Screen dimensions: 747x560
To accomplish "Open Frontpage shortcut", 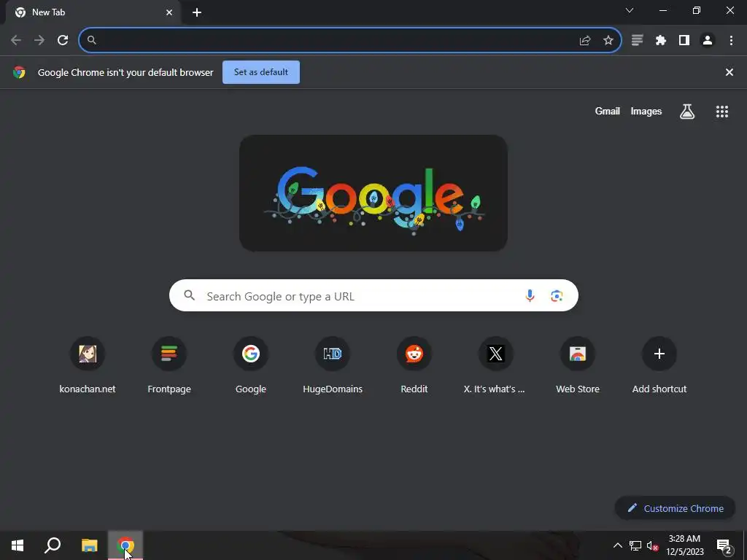I will (x=169, y=365).
